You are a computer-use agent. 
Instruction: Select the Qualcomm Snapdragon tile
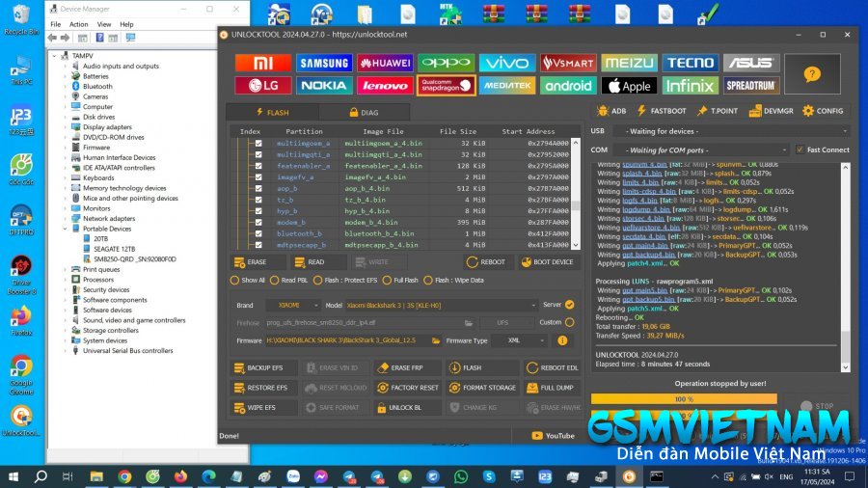(x=447, y=86)
